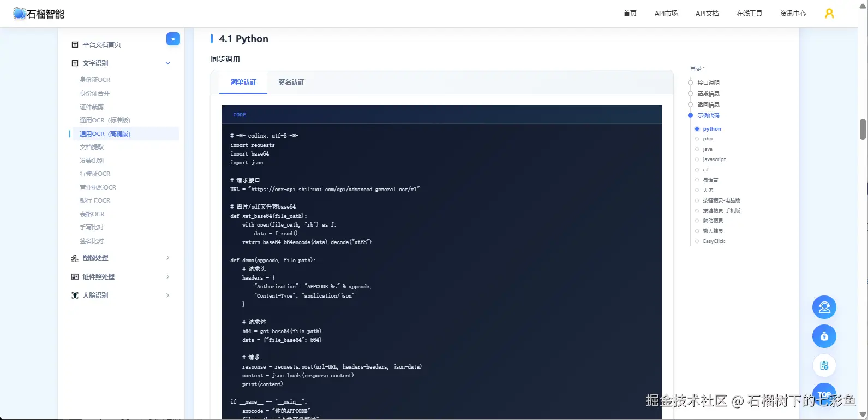Image resolution: width=868 pixels, height=420 pixels.
Task: Select 签名比对 in sidebar
Action: tap(92, 241)
